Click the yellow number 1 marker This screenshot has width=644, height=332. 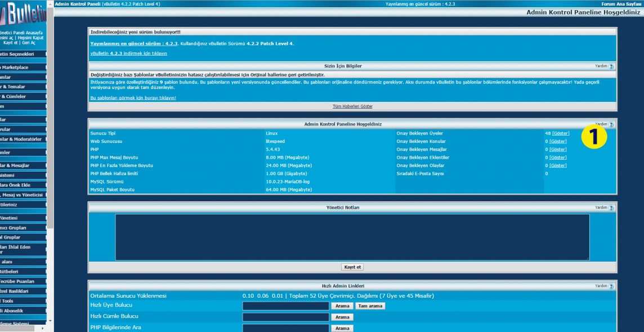(x=594, y=137)
